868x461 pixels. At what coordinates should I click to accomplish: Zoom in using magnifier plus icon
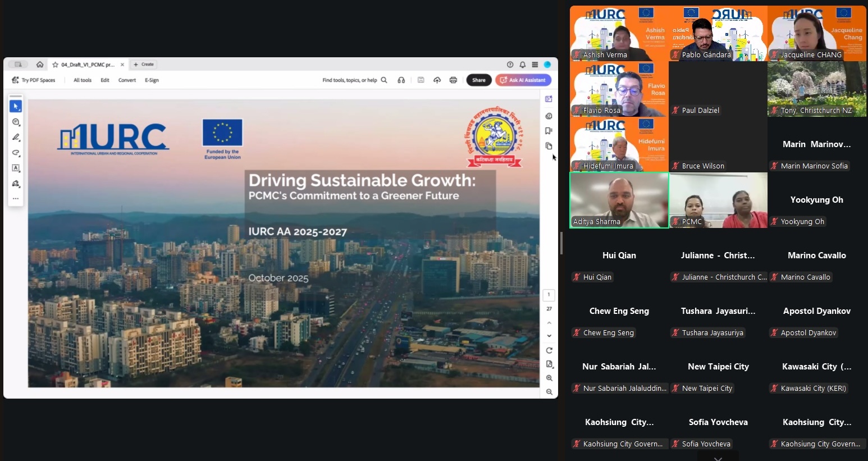tap(549, 378)
